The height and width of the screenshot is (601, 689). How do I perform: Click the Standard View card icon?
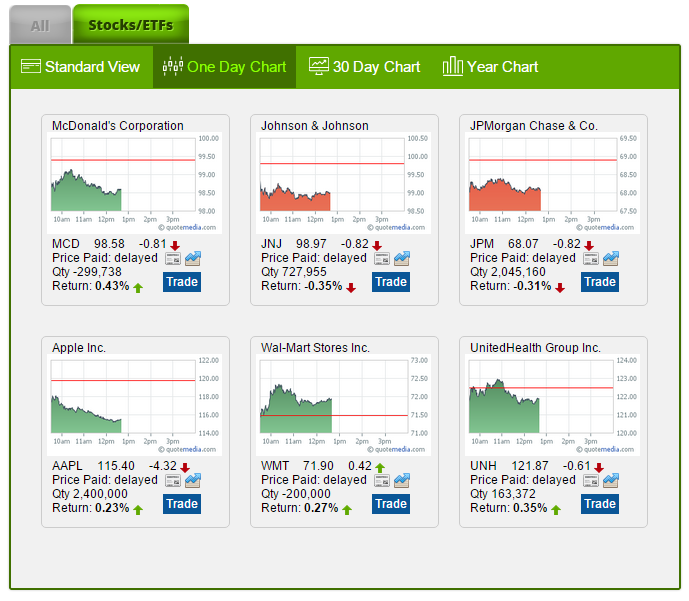point(31,66)
